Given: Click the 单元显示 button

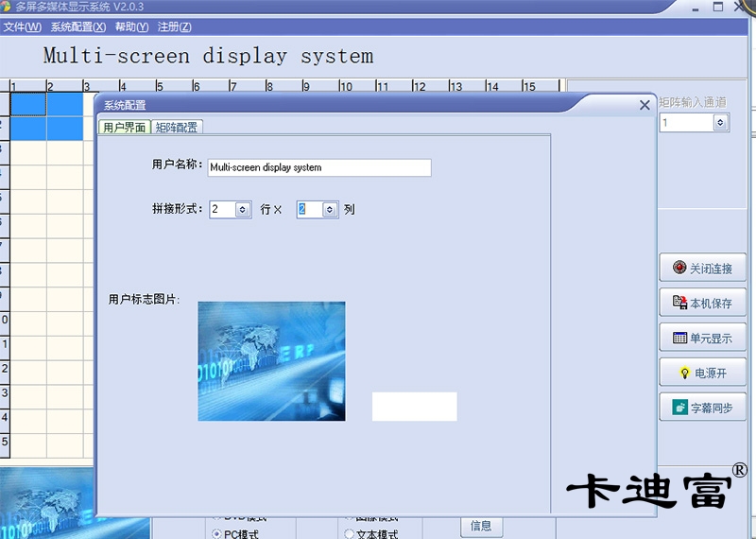Looking at the screenshot, I should click(702, 338).
